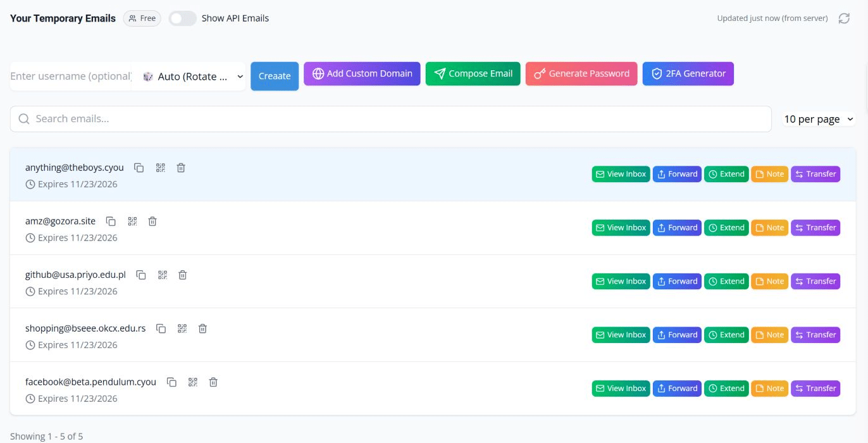
Task: Transfer the facebook@beta.pendulum.cyou address
Action: [x=815, y=389]
